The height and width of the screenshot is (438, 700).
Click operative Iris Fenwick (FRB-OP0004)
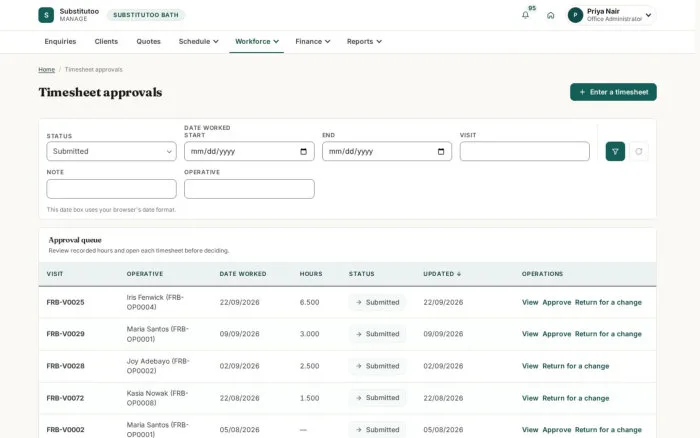(155, 302)
